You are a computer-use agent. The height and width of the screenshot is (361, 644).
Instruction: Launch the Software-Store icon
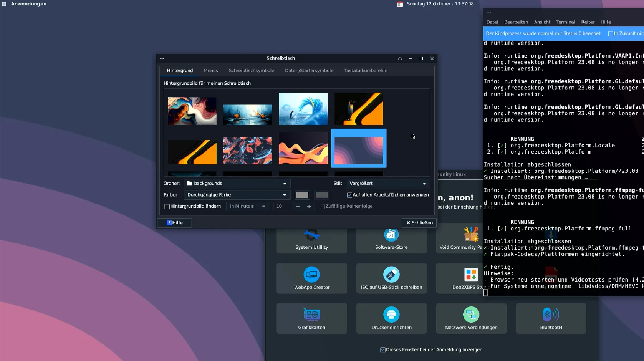391,235
